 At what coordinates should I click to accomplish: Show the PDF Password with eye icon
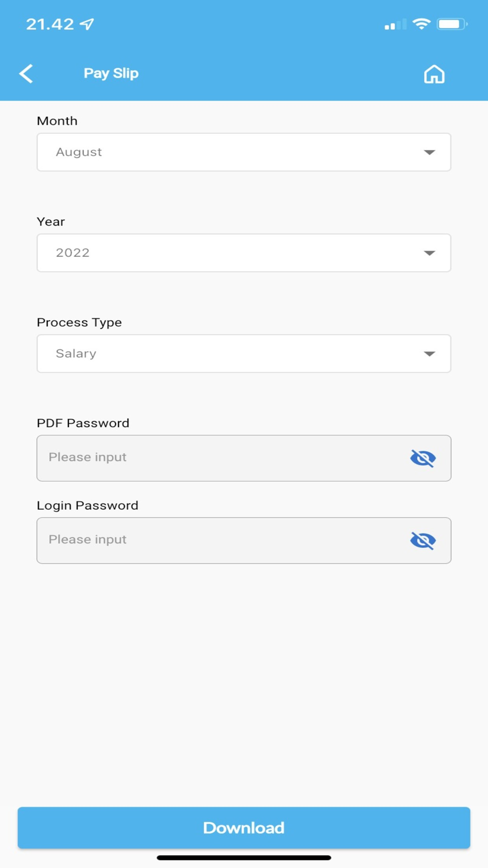click(423, 458)
